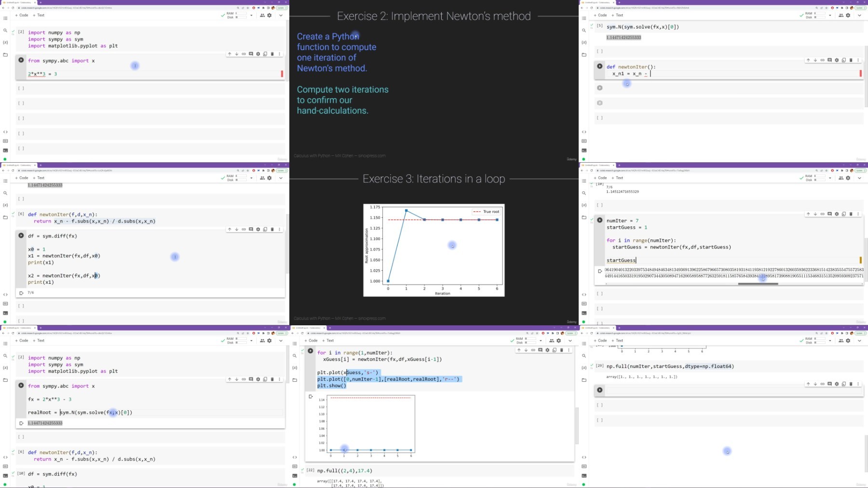Move the "x_n1 = x_n -" cell up

pyautogui.click(x=808, y=60)
